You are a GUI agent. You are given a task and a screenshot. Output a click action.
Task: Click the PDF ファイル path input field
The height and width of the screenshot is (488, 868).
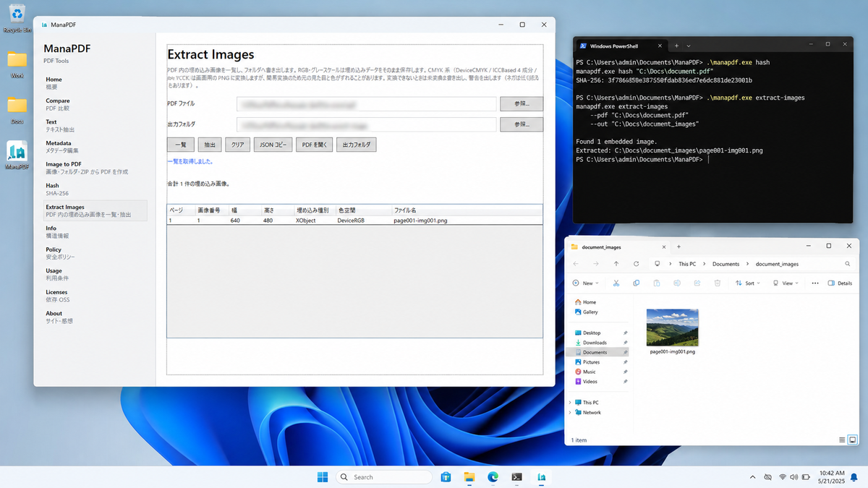pos(367,104)
